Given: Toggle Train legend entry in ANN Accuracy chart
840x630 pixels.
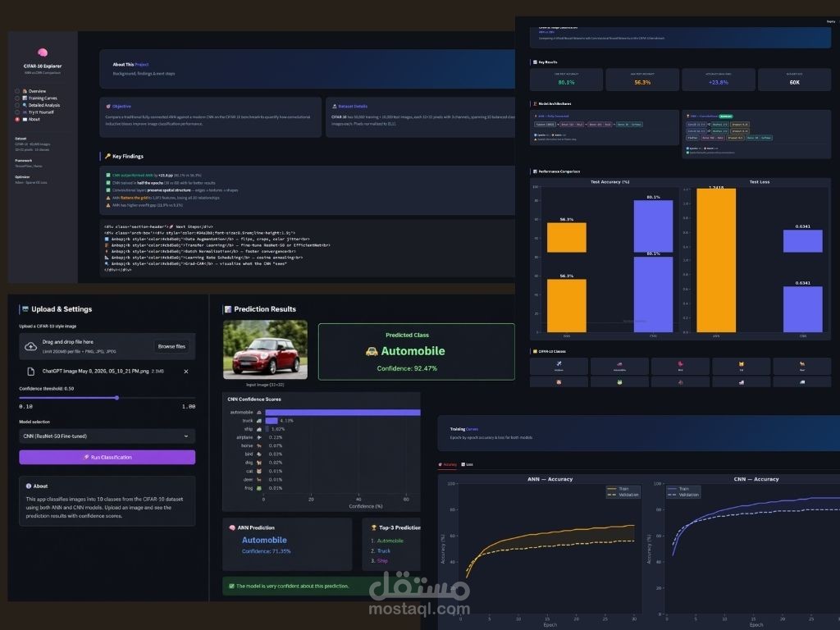Looking at the screenshot, I should pyautogui.click(x=618, y=489).
